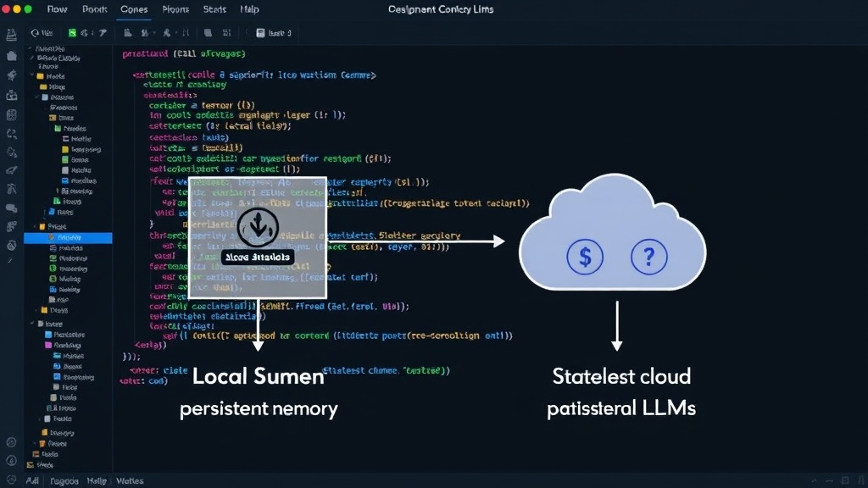Click the bottom-left corner status icon
Image resolution: width=868 pixels, height=488 pixels.
click(11, 480)
